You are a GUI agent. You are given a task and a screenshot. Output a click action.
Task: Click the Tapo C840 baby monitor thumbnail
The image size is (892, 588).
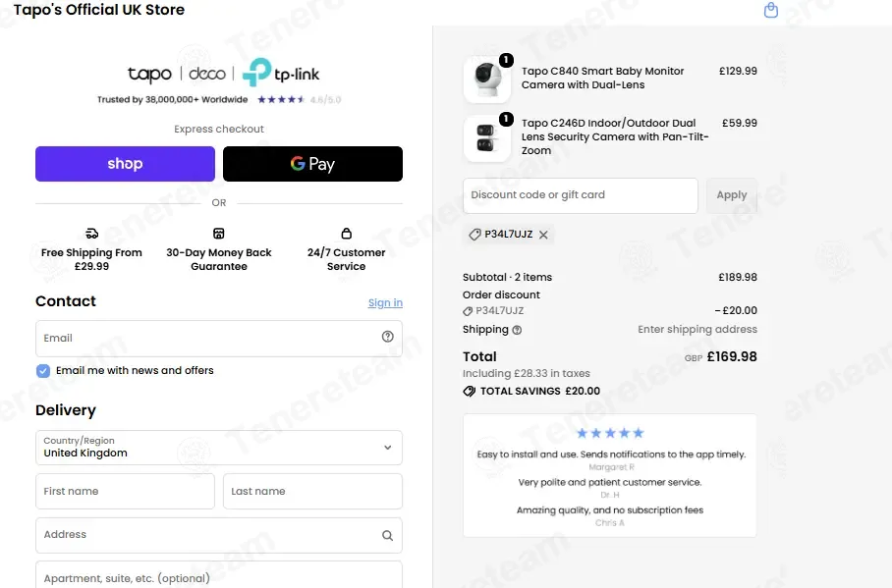click(x=487, y=80)
